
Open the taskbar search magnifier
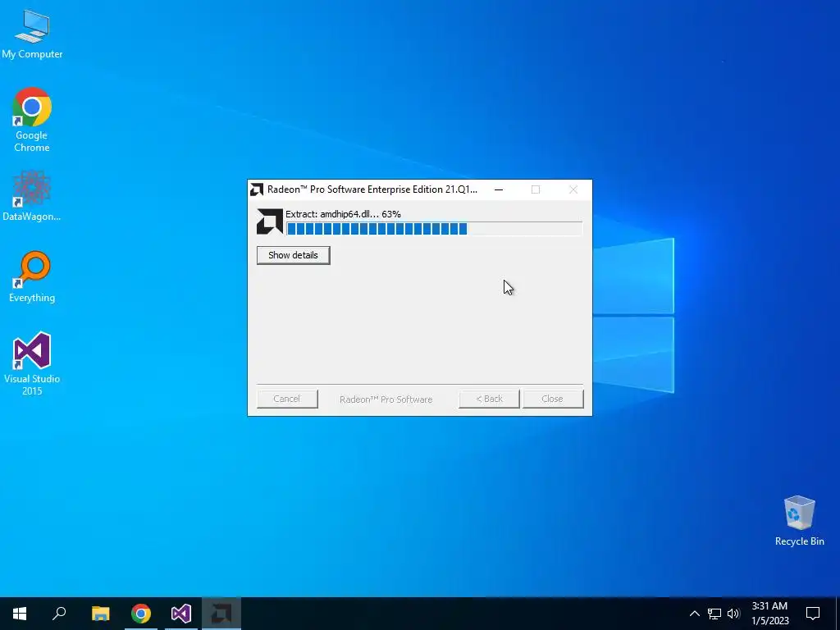(x=59, y=614)
